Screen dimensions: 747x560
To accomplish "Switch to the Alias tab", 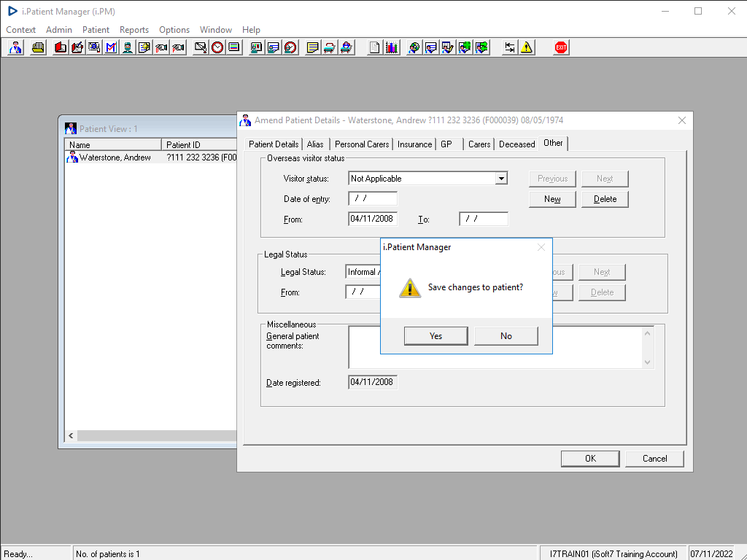I will (315, 144).
